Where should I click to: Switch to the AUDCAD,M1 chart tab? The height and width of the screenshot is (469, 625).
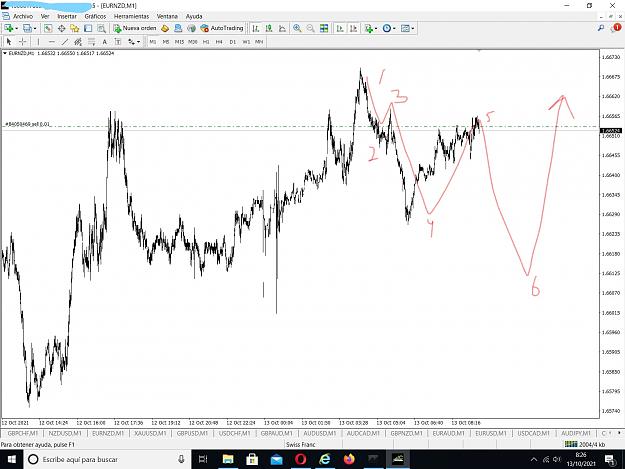(x=364, y=433)
